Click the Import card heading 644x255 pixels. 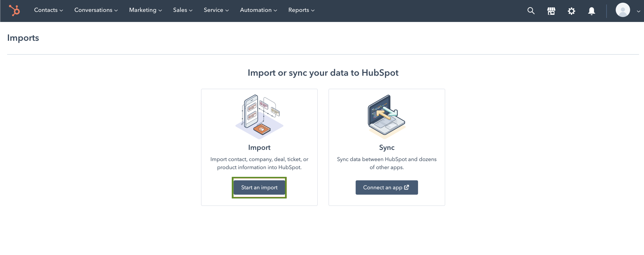pos(259,147)
